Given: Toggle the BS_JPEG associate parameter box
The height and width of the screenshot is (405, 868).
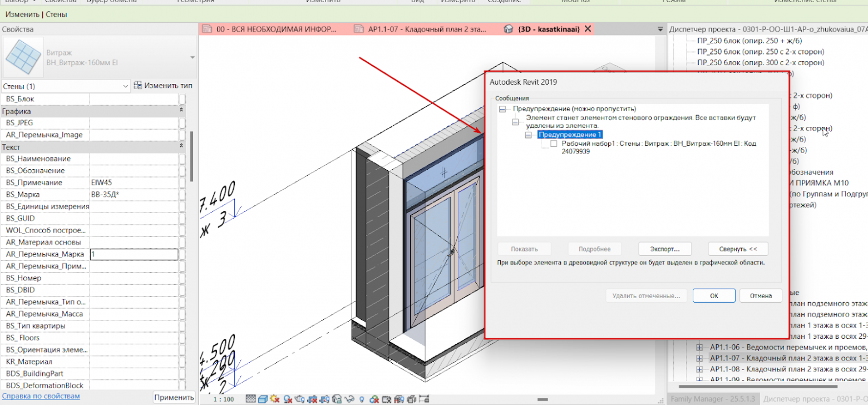Looking at the screenshot, I should 182,122.
